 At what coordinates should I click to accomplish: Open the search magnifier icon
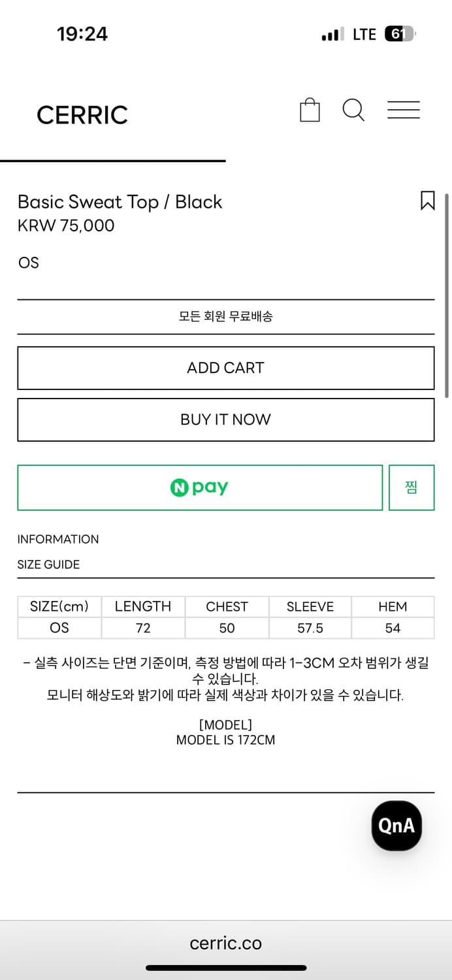(x=353, y=111)
